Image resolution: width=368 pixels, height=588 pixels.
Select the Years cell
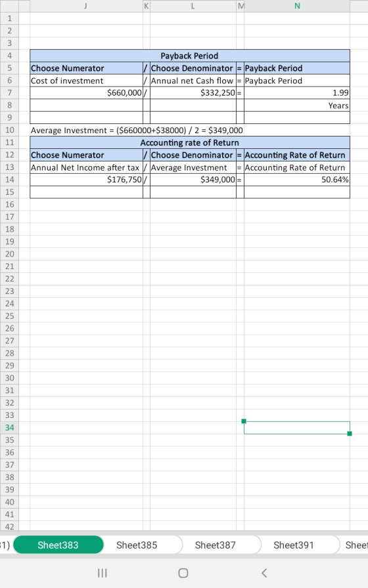[296, 106]
